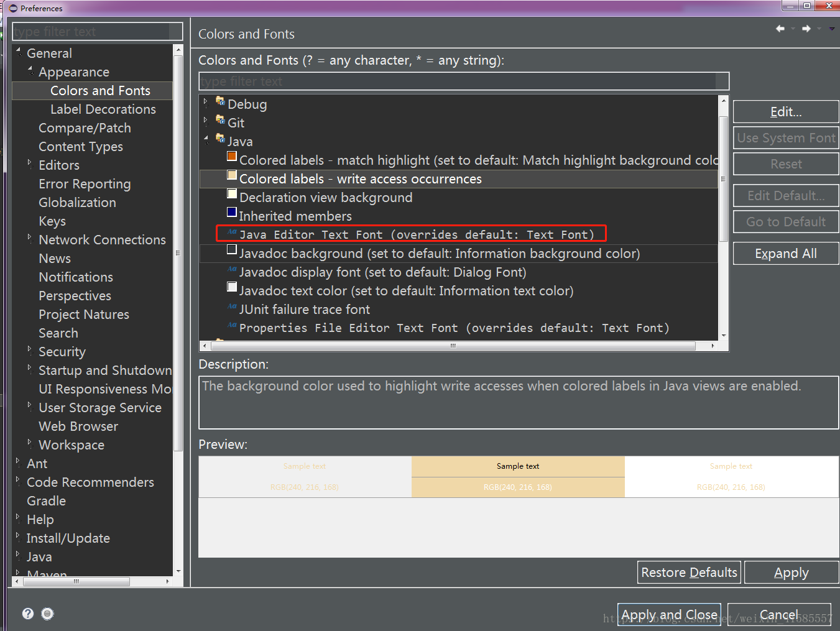
Task: Expand the Network Connections node
Action: pyautogui.click(x=29, y=237)
